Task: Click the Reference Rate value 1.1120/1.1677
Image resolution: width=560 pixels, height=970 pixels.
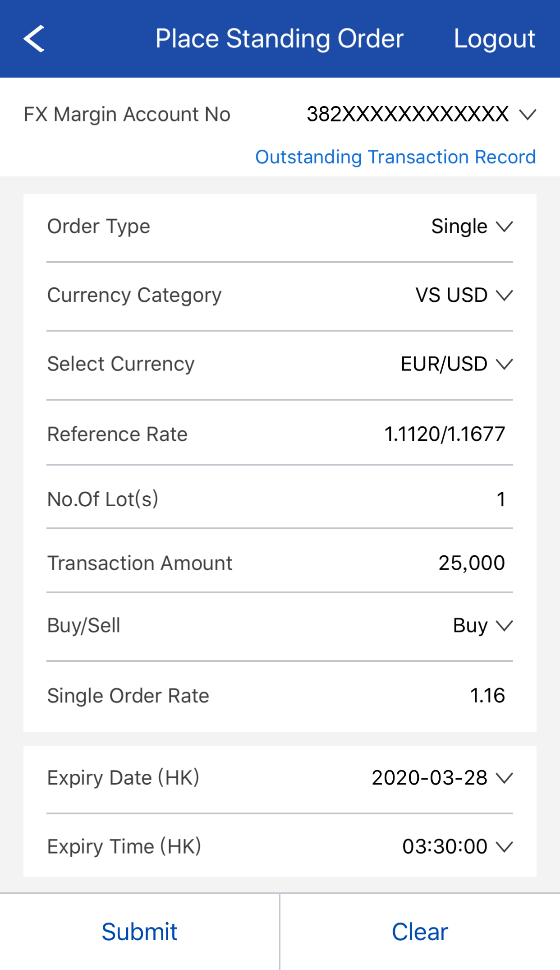Action: click(444, 434)
